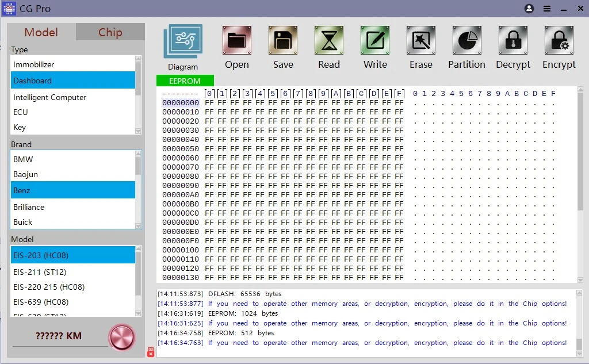
Task: Switch to the Model tab
Action: [x=41, y=32]
